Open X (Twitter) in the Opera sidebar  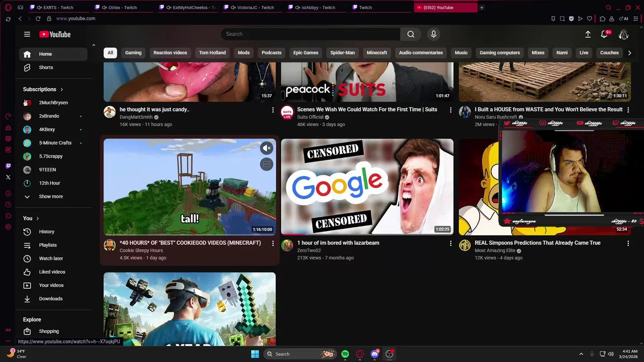[x=8, y=177]
